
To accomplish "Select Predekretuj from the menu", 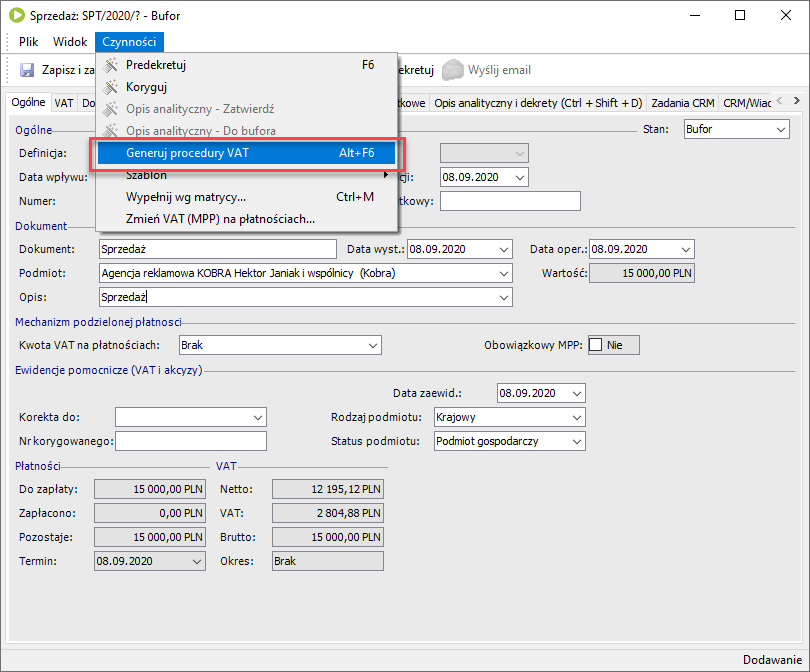I will click(246, 65).
